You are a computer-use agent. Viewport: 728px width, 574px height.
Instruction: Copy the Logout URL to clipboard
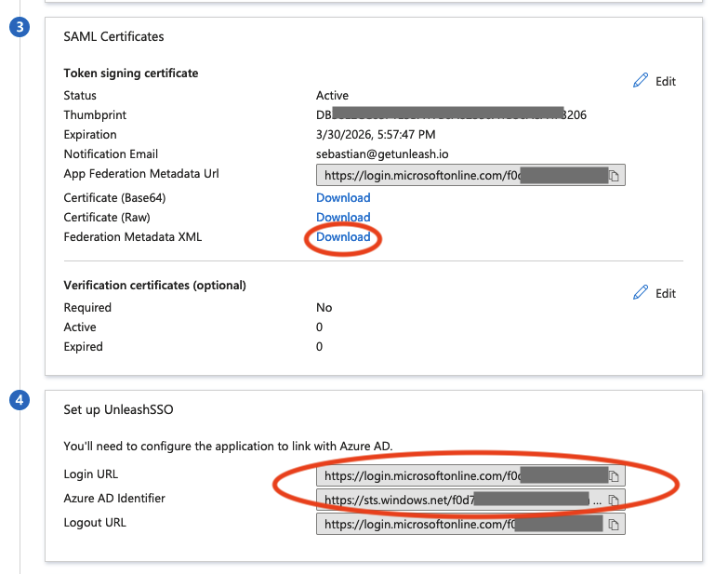tap(614, 525)
